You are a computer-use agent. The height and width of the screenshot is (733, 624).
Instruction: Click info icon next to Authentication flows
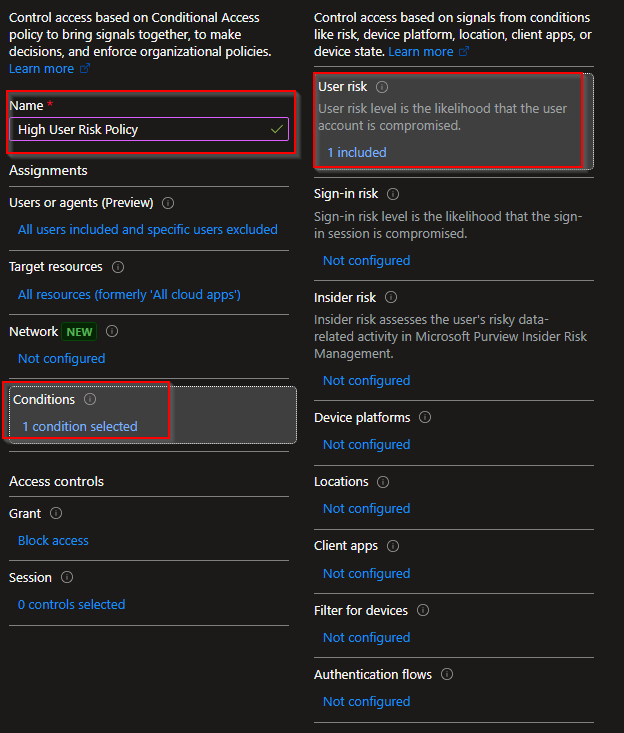(x=447, y=675)
